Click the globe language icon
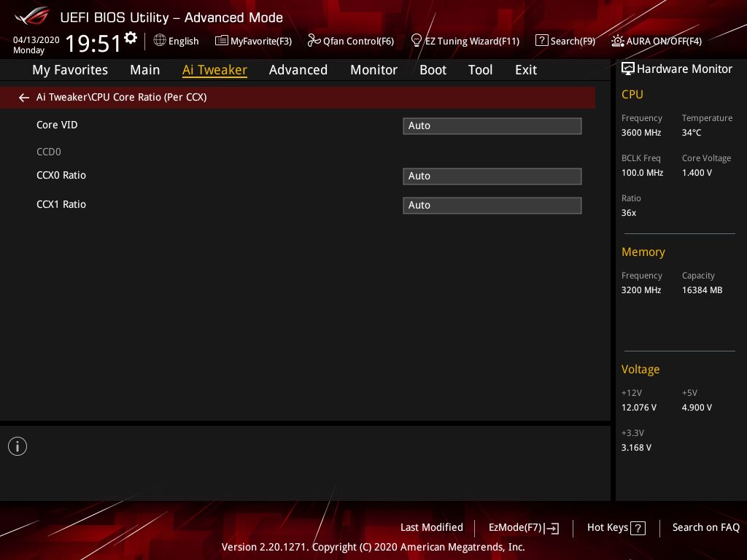The image size is (747, 560). pos(160,40)
